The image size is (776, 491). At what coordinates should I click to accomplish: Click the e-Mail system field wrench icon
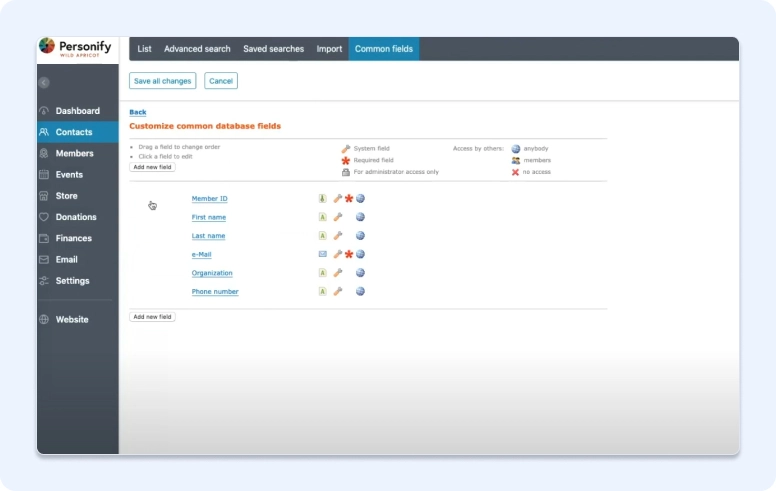338,254
